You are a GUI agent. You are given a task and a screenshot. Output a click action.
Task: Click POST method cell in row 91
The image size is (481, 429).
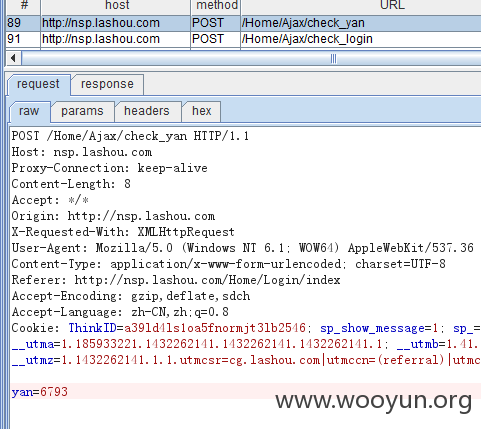(x=216, y=39)
